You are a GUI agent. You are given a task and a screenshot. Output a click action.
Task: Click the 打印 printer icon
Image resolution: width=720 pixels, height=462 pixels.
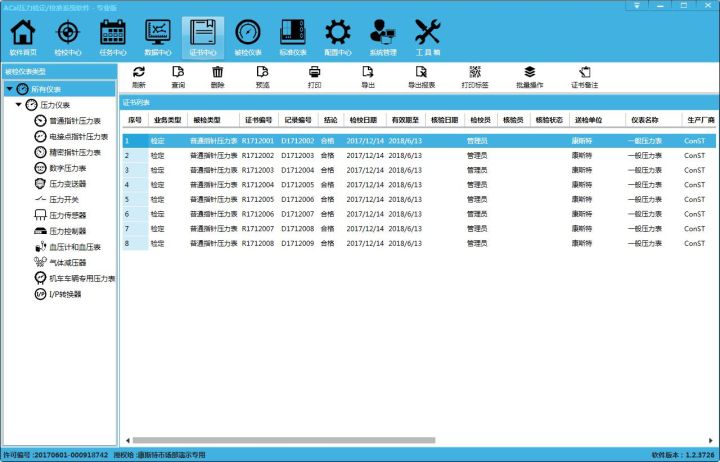(314, 77)
